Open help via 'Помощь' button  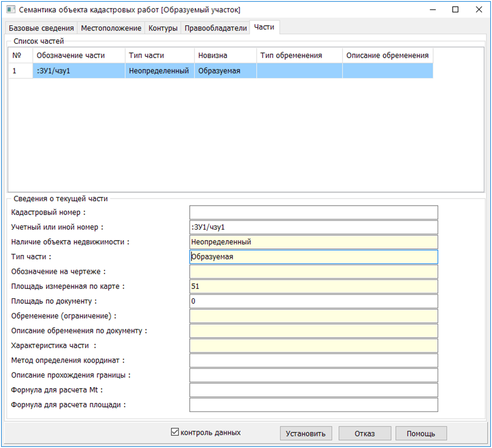tap(420, 434)
